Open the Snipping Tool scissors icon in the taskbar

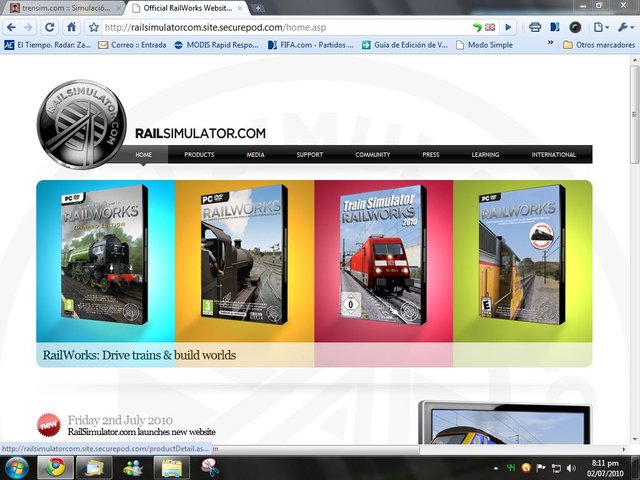(210, 467)
